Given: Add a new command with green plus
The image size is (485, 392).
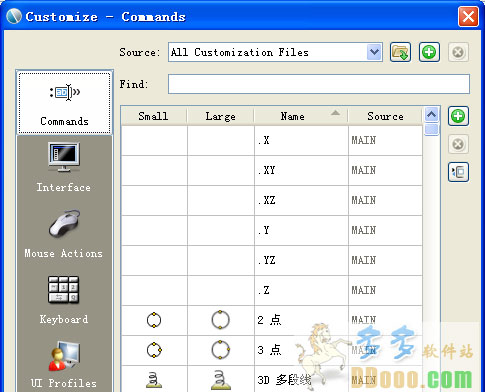Looking at the screenshot, I should (x=458, y=116).
